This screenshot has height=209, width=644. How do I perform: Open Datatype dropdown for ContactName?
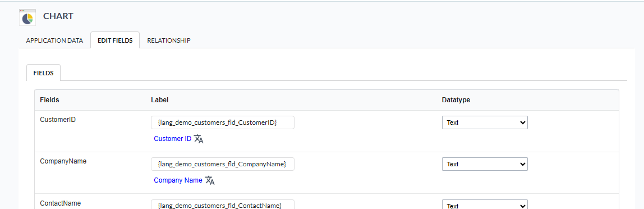tap(485, 205)
